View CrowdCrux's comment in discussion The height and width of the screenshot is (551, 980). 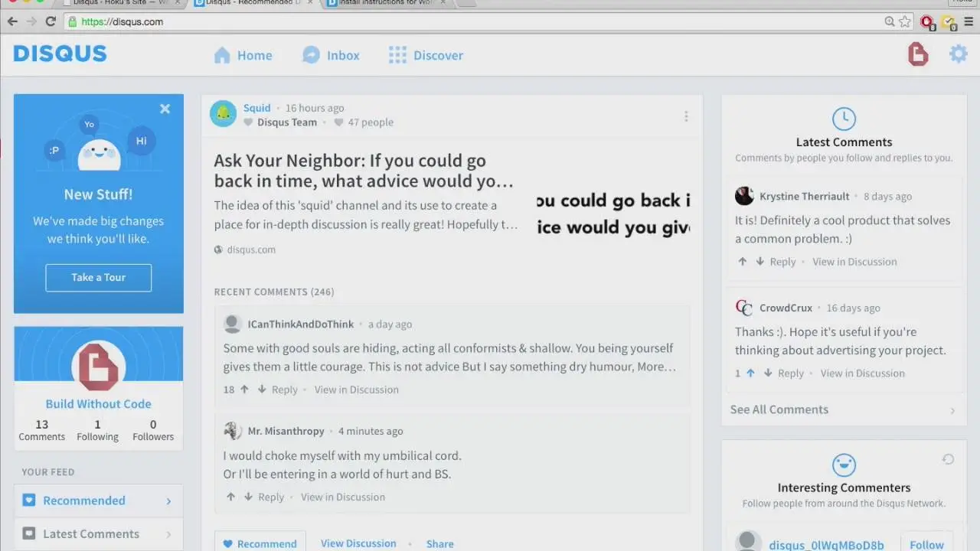click(863, 373)
